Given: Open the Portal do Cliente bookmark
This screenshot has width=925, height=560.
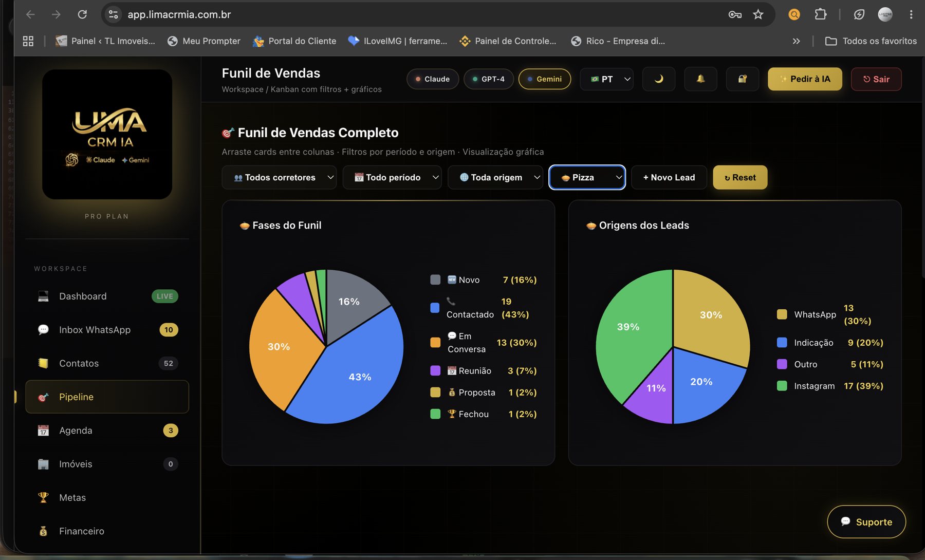Looking at the screenshot, I should coord(294,41).
